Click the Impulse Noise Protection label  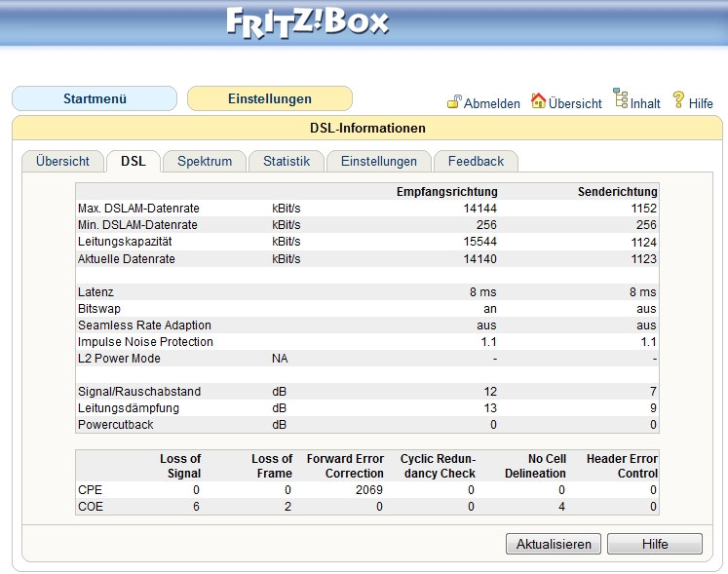pyautogui.click(x=145, y=342)
